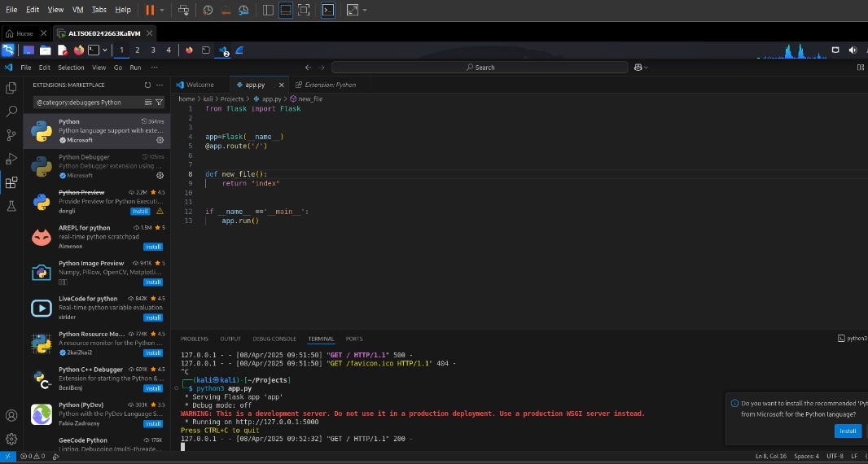868x464 pixels.
Task: Open the file manager from Kali panel
Action: click(46, 50)
